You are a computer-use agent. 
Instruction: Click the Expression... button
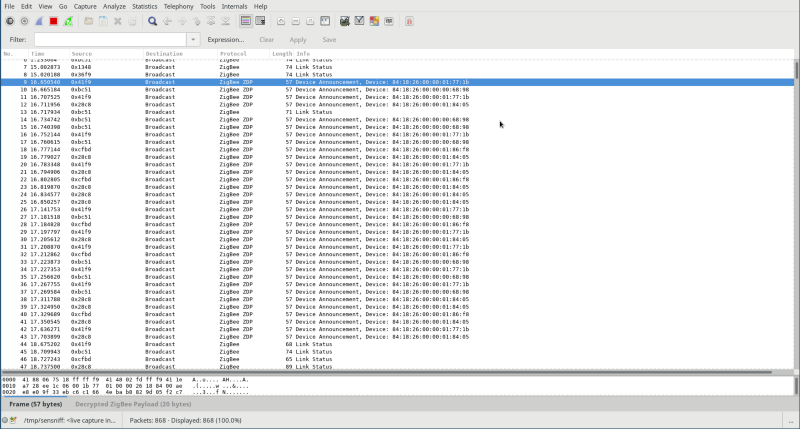[x=225, y=39]
